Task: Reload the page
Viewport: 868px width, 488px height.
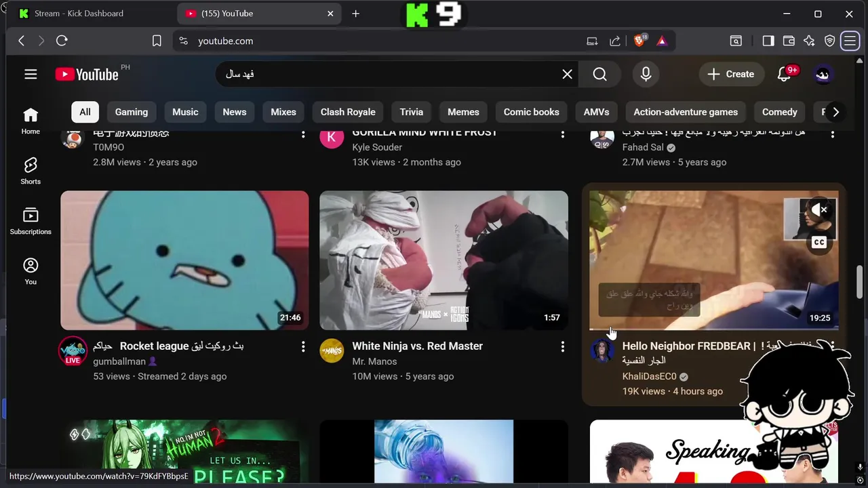Action: pyautogui.click(x=62, y=41)
